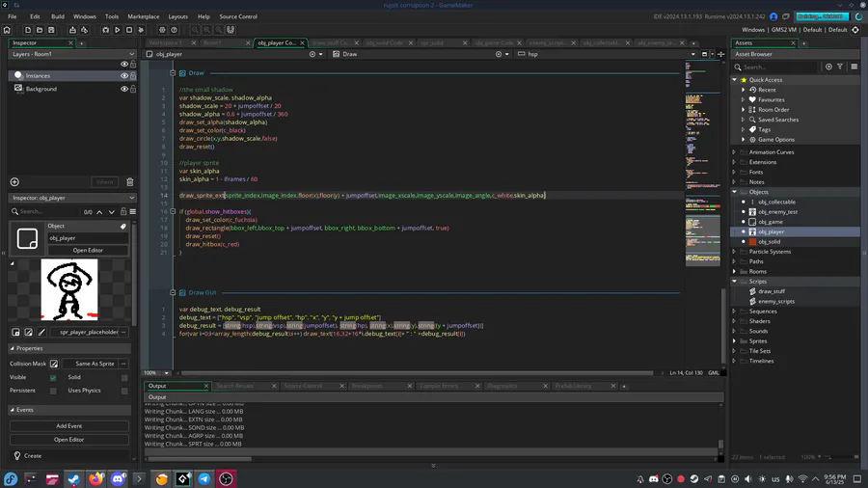Open the Layouts menu
868x488 pixels.
tap(177, 16)
